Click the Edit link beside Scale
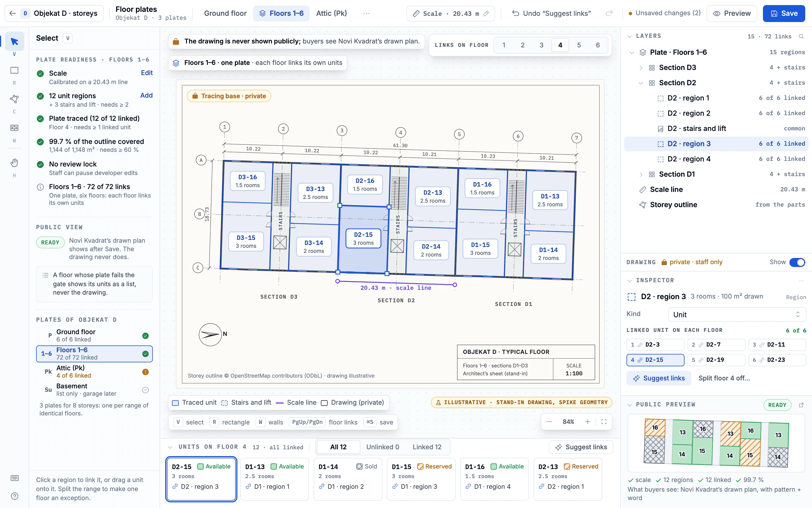The image size is (812, 508). tap(147, 73)
